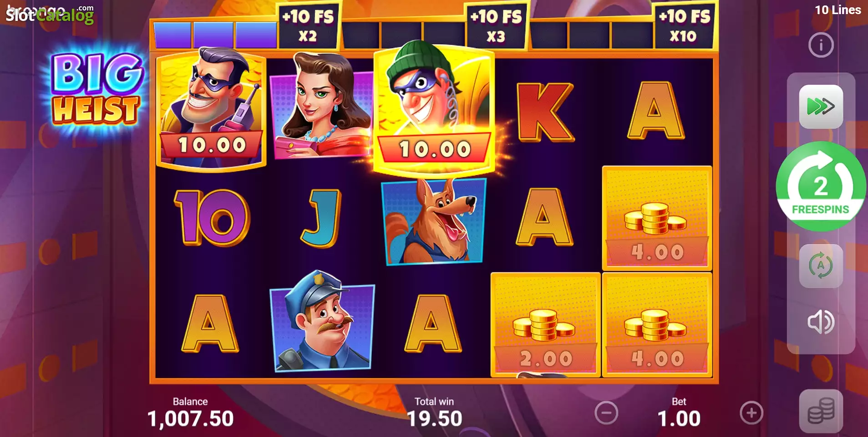Select the guard dog symbol
Viewport: 868px width, 437px height.
click(x=434, y=221)
